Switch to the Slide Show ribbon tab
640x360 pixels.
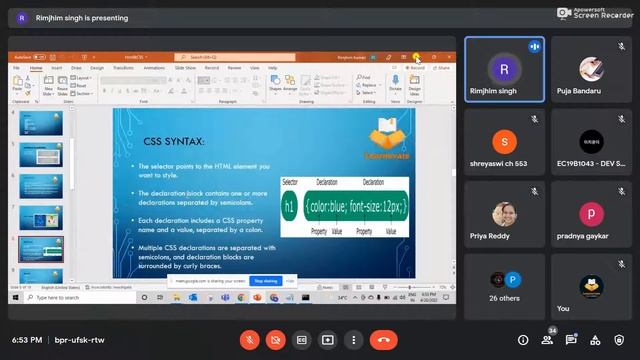click(185, 68)
